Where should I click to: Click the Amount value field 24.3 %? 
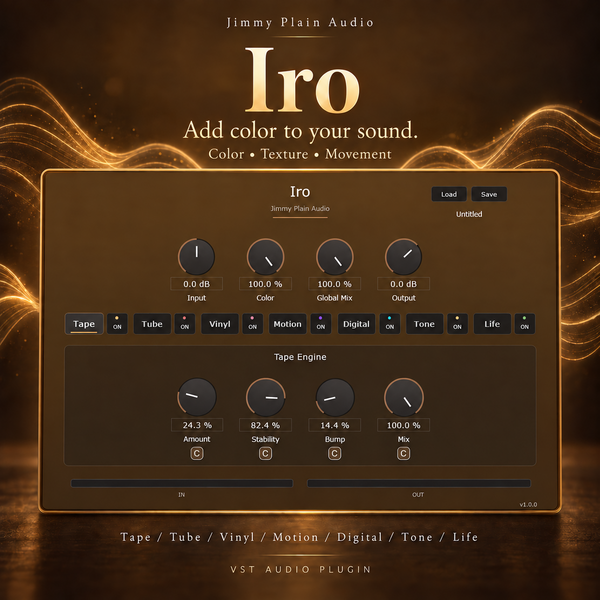tap(197, 425)
